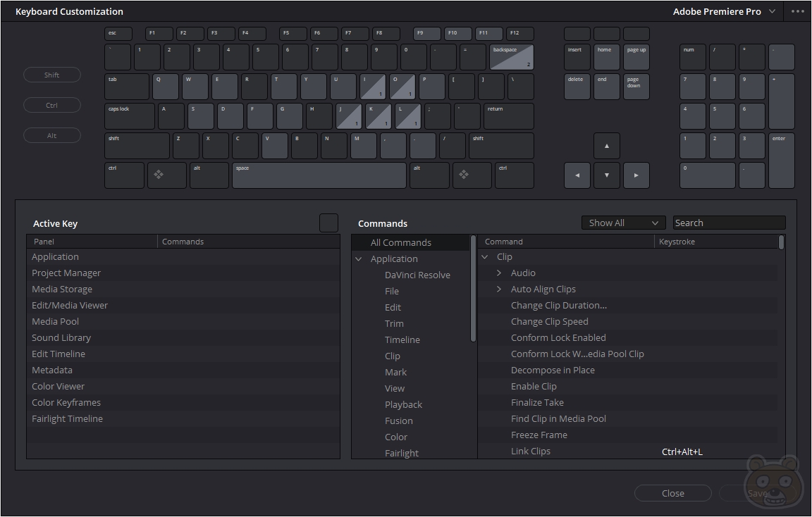
Task: Select the delete key
Action: (x=577, y=87)
